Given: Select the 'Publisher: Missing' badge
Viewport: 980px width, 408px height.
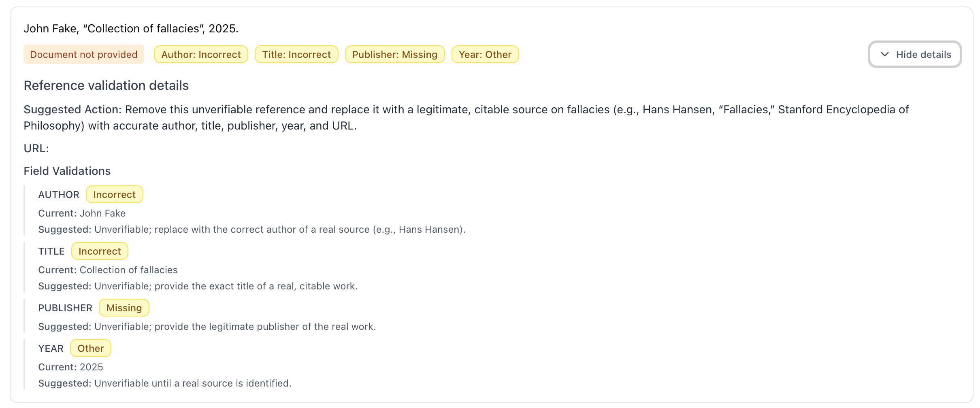Looking at the screenshot, I should pos(395,54).
